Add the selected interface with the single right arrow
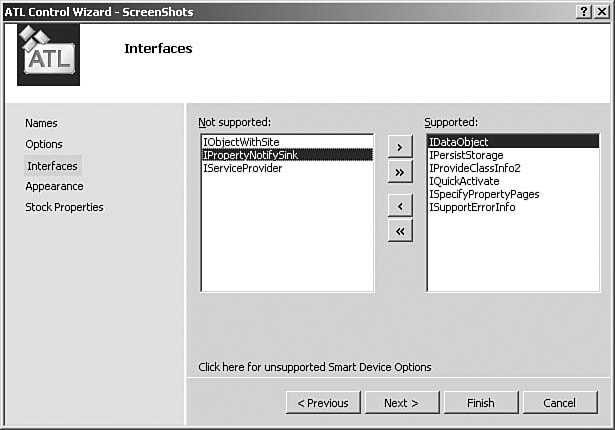Screen dimensions: 615x430 pyautogui.click(x=400, y=147)
